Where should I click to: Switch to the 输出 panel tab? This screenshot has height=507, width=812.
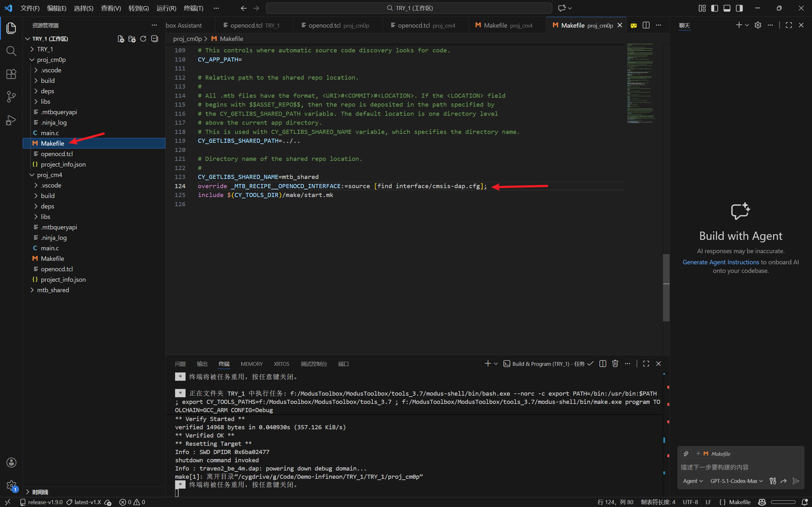[x=202, y=364]
